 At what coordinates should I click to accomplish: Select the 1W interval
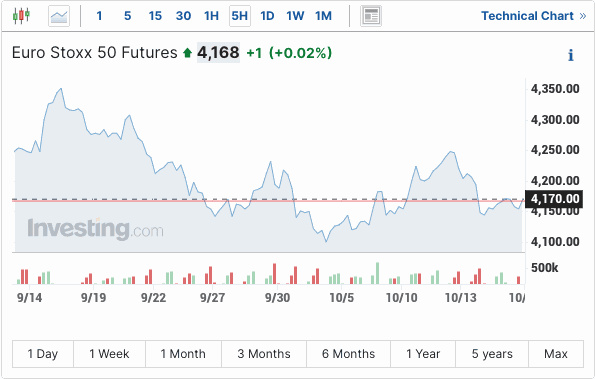coord(295,16)
